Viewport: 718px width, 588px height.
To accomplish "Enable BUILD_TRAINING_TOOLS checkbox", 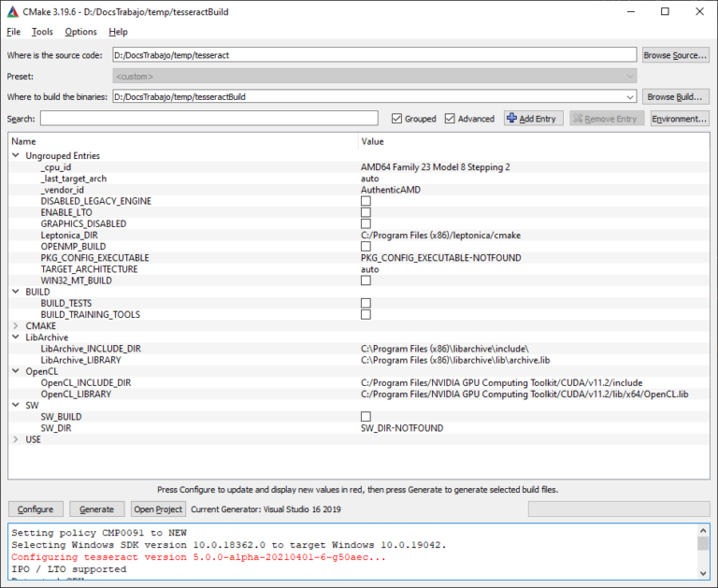I will click(x=366, y=315).
